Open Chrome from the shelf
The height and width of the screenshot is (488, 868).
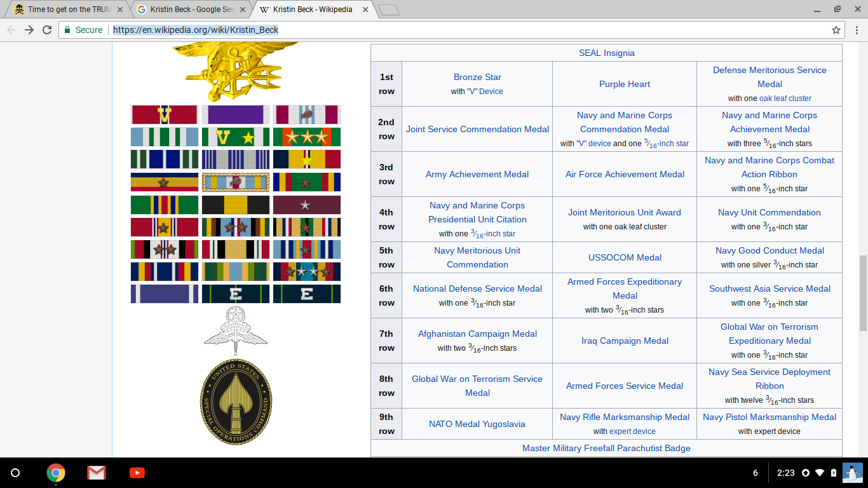coord(56,473)
